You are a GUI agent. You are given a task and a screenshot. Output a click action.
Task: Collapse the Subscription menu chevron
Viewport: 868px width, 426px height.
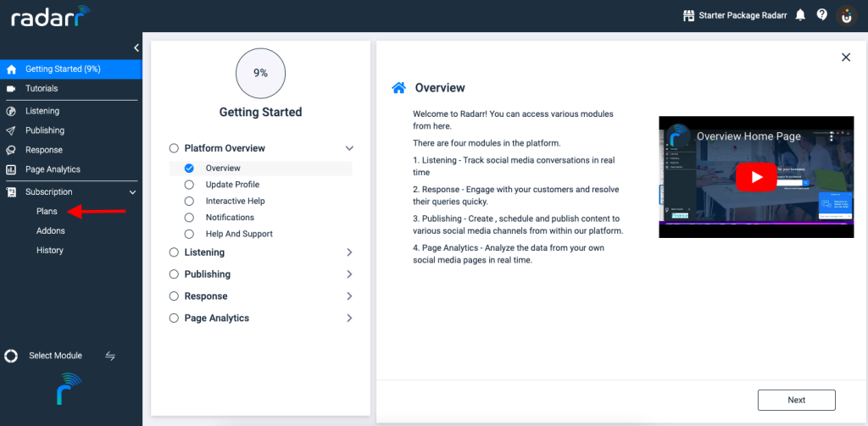click(132, 192)
